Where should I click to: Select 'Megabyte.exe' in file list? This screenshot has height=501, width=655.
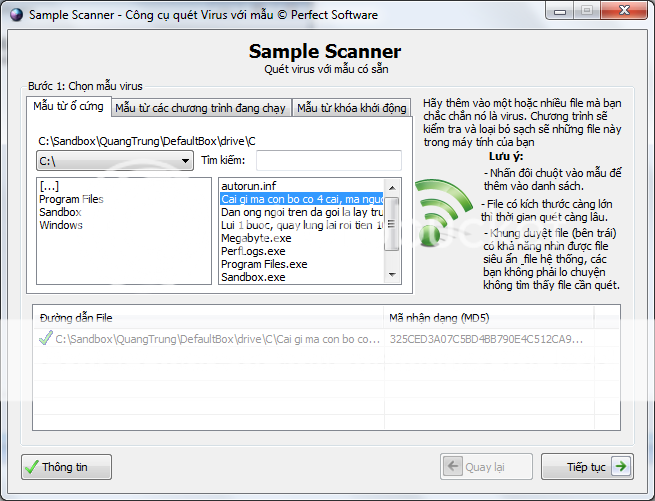[257, 238]
